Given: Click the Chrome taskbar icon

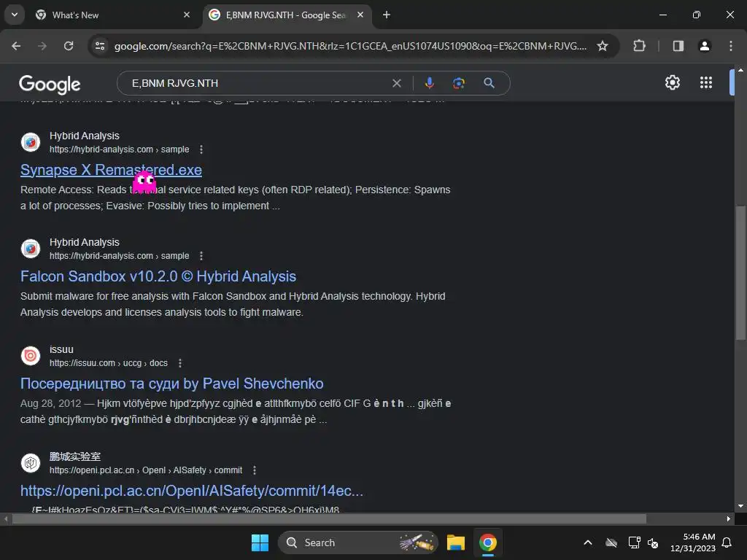Looking at the screenshot, I should 488,542.
